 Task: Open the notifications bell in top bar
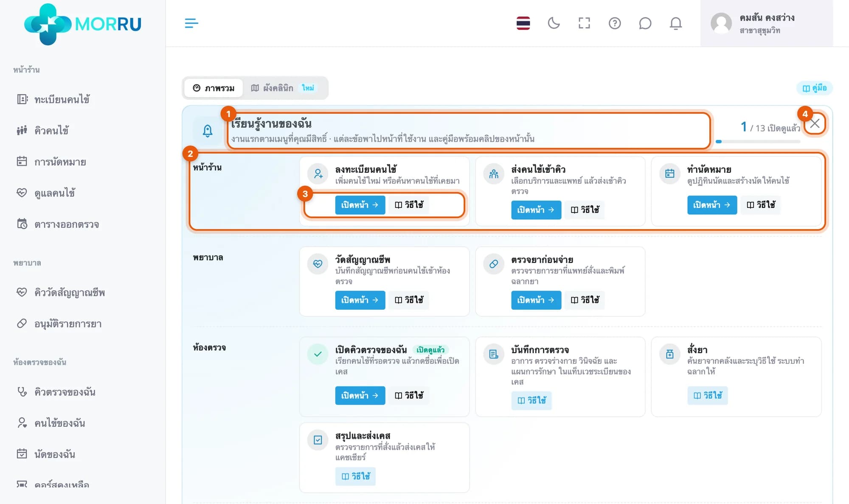(676, 23)
